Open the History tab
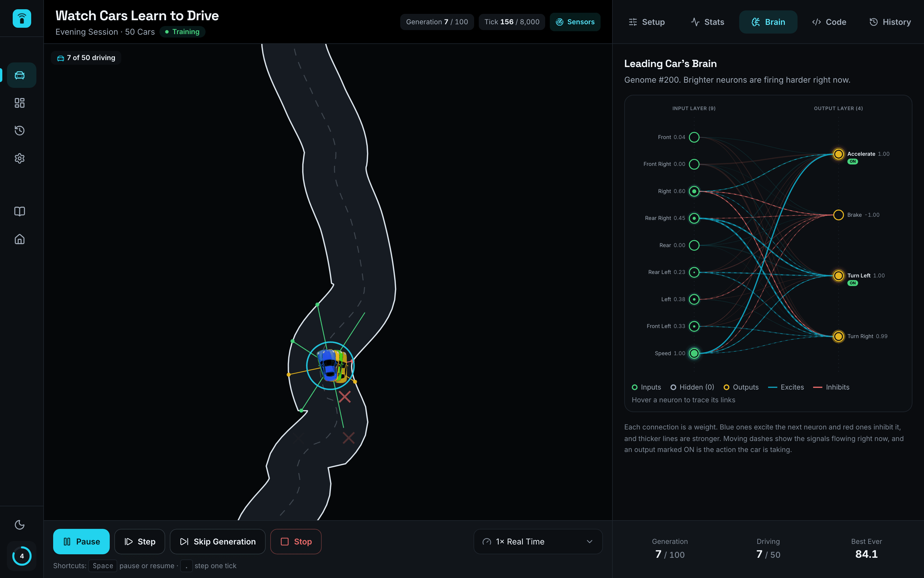The image size is (924, 578). tap(890, 22)
